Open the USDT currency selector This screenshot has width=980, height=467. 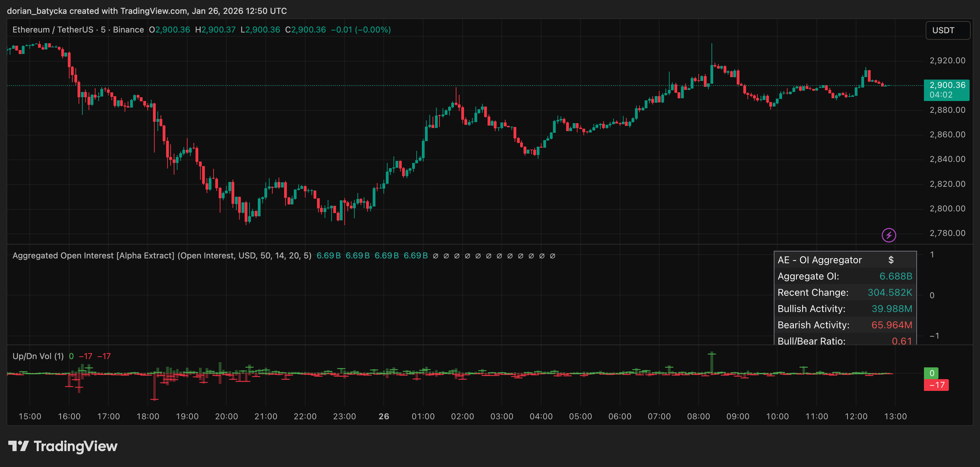tap(947, 30)
